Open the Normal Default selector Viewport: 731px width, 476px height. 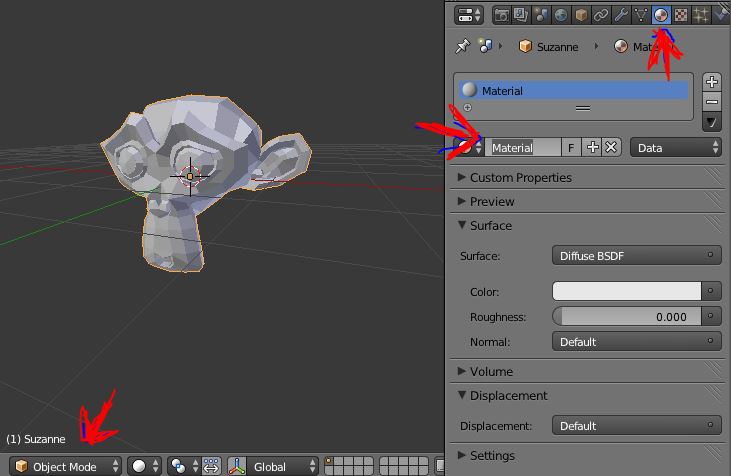click(636, 342)
